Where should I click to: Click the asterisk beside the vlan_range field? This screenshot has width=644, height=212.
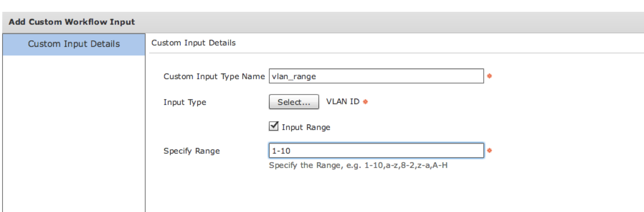489,76
